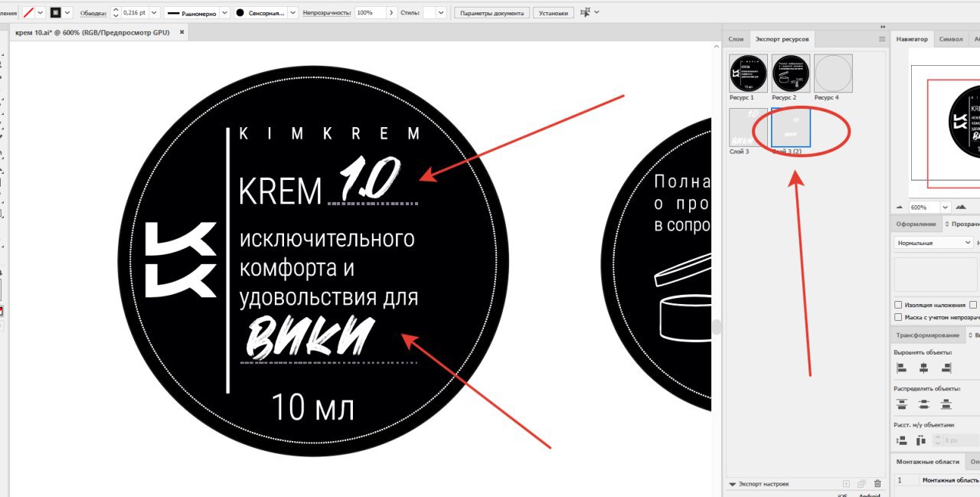Click the stroke color swatch in toolbar

(x=56, y=13)
